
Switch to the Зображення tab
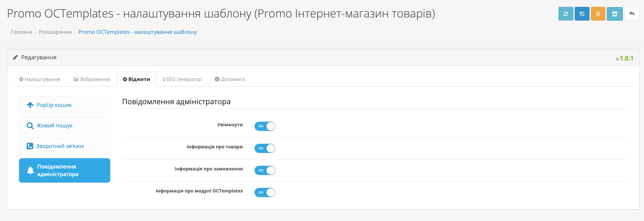pyautogui.click(x=92, y=79)
